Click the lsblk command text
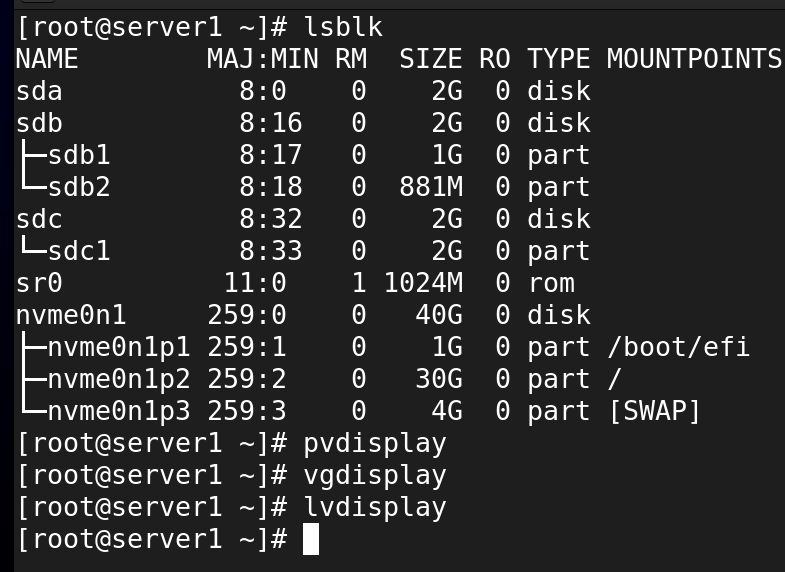 coord(343,27)
